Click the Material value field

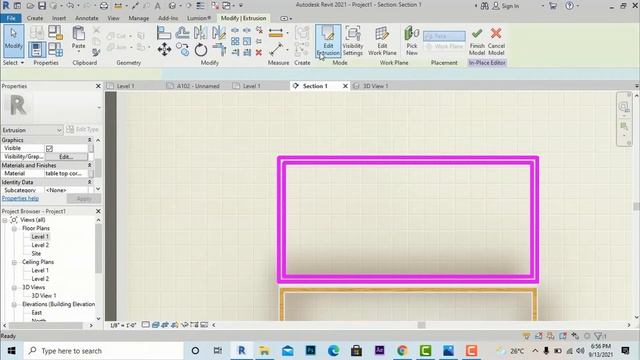pyautogui.click(x=66, y=173)
